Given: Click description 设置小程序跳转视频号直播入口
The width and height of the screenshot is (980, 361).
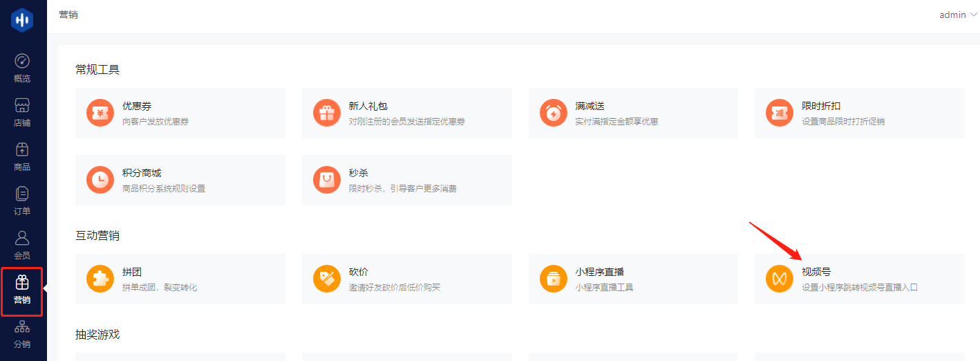Looking at the screenshot, I should (860, 288).
